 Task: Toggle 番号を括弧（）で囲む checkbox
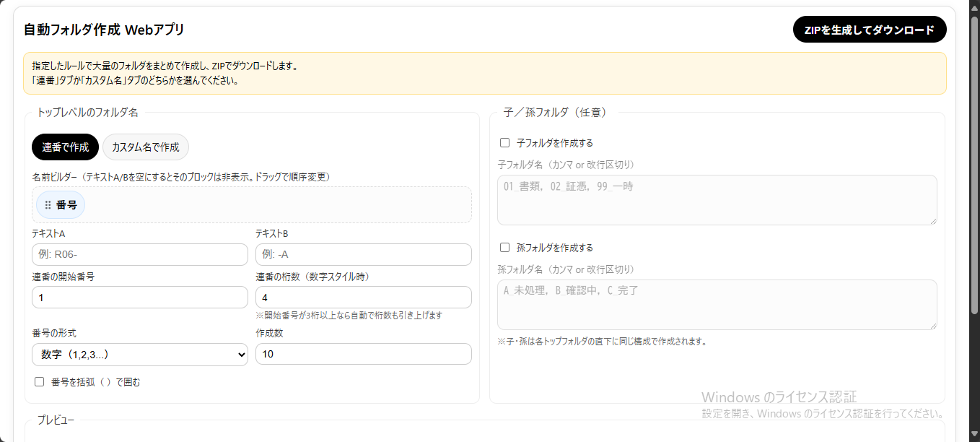point(40,382)
